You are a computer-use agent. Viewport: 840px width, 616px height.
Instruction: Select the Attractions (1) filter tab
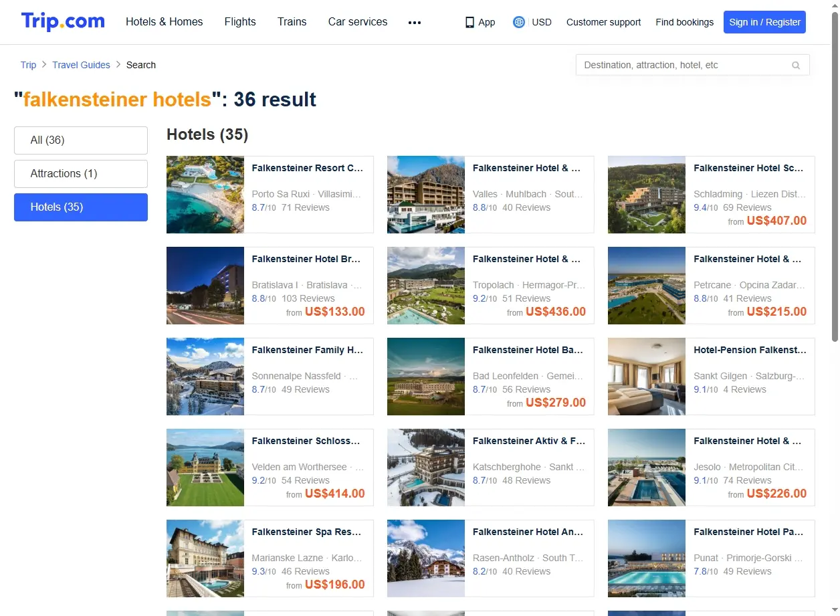81,174
